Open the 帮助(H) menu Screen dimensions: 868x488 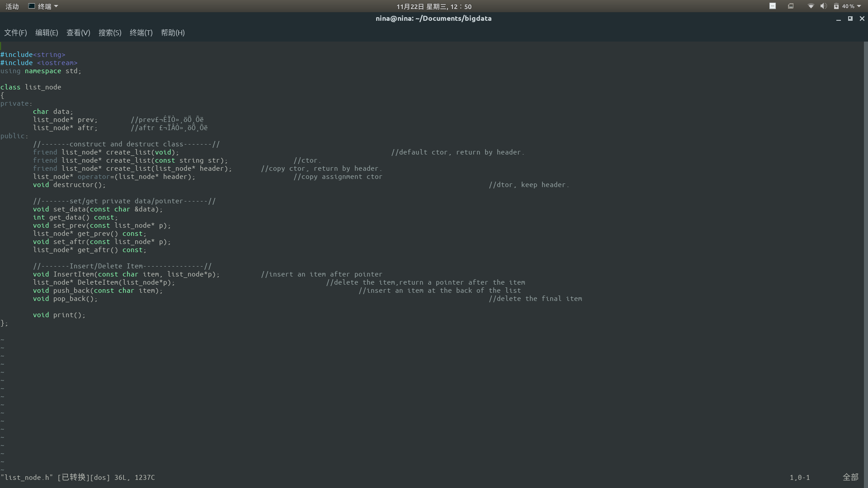173,33
